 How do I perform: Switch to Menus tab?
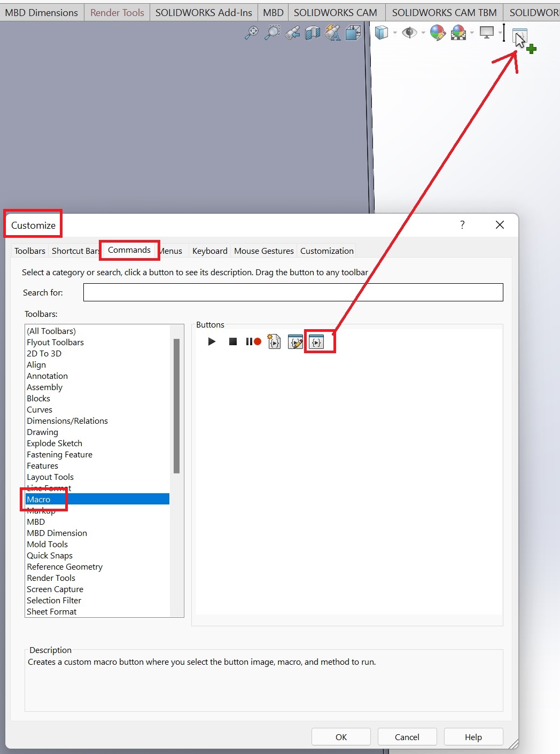pos(171,251)
